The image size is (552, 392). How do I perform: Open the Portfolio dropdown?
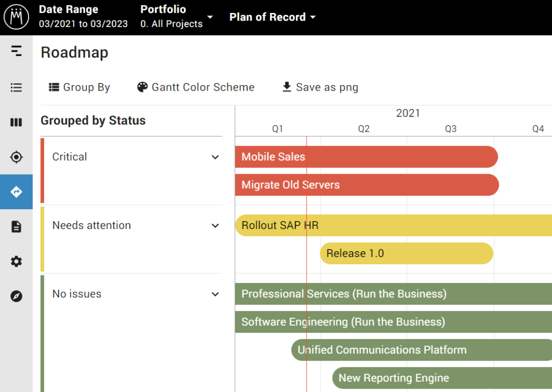click(x=176, y=17)
